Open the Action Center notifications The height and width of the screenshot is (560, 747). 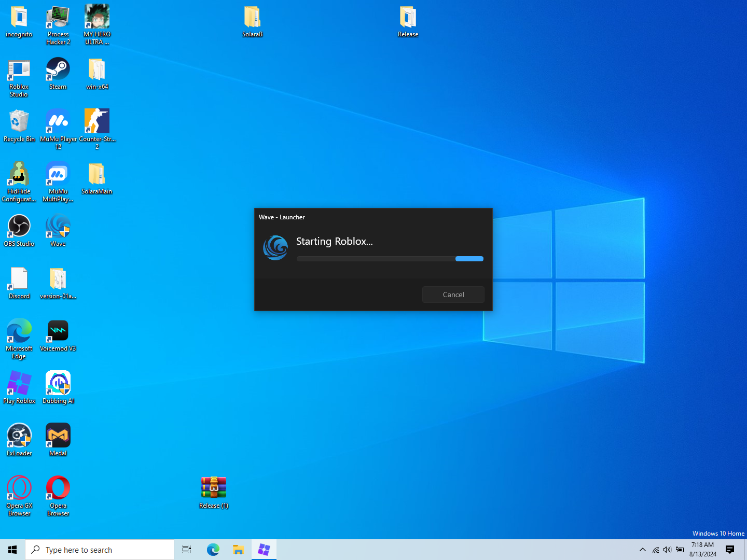point(730,550)
